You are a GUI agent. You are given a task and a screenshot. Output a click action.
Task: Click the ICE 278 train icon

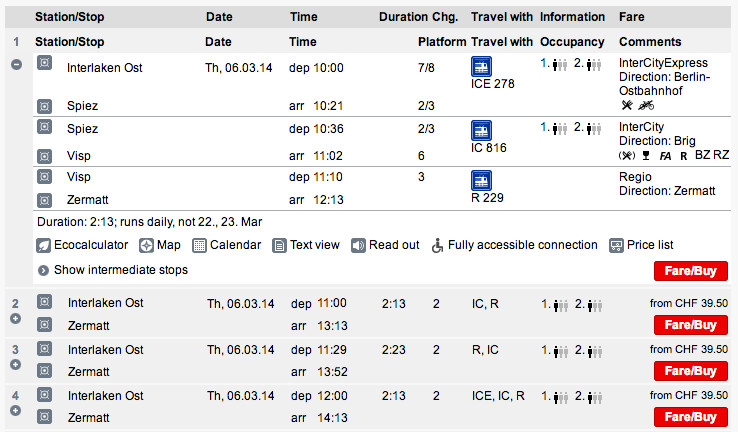(481, 66)
